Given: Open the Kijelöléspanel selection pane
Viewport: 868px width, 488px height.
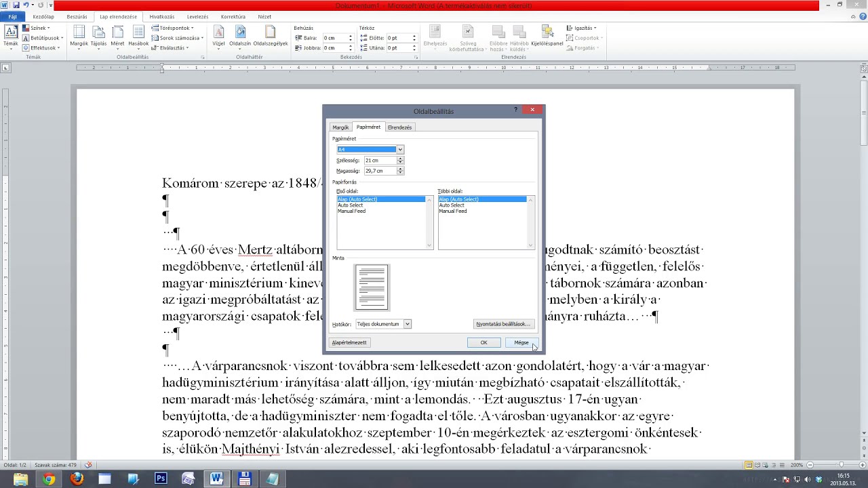Looking at the screenshot, I should 547,36.
